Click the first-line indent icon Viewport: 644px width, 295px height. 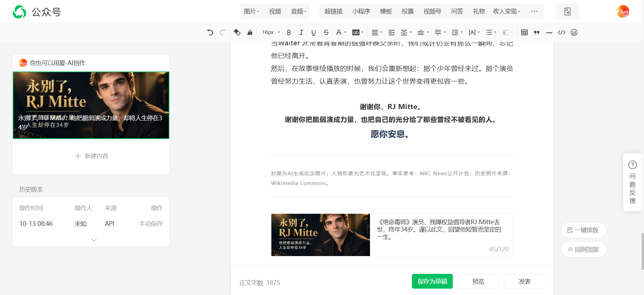click(x=391, y=32)
